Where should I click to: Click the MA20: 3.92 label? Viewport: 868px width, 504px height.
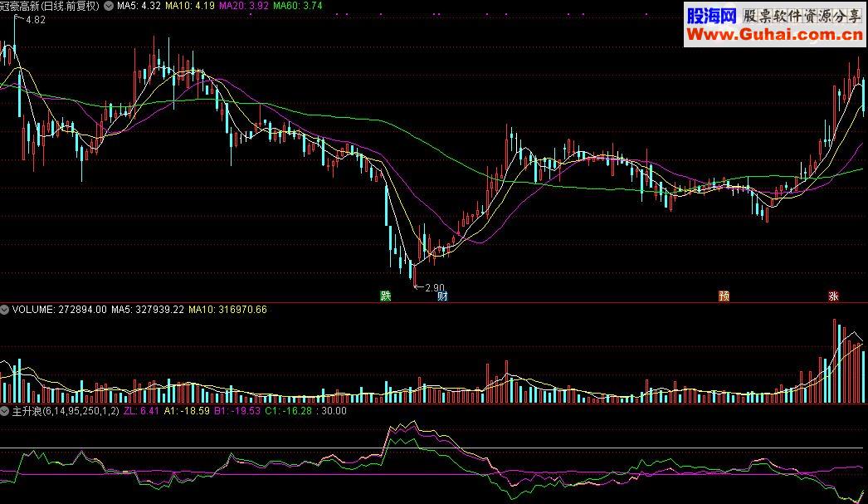point(244,6)
